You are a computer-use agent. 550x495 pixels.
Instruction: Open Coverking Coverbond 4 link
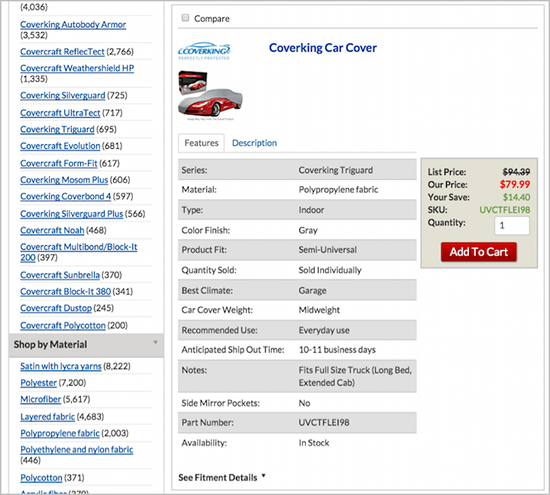[65, 196]
